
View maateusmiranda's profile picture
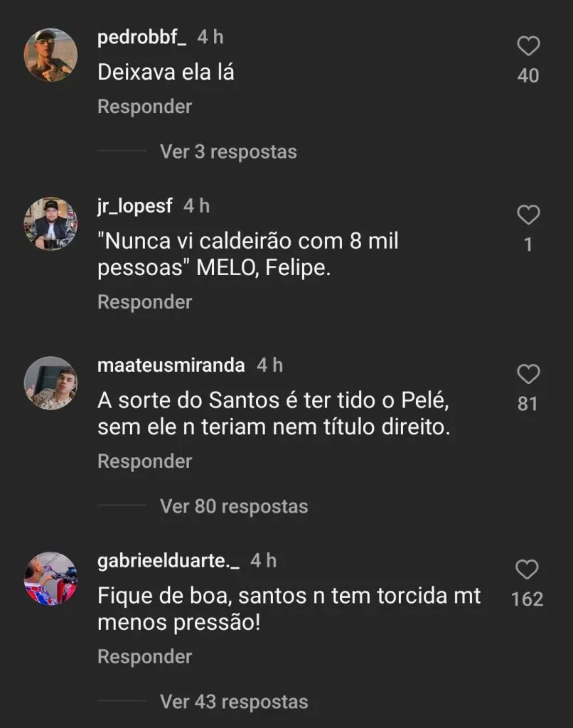click(x=51, y=382)
